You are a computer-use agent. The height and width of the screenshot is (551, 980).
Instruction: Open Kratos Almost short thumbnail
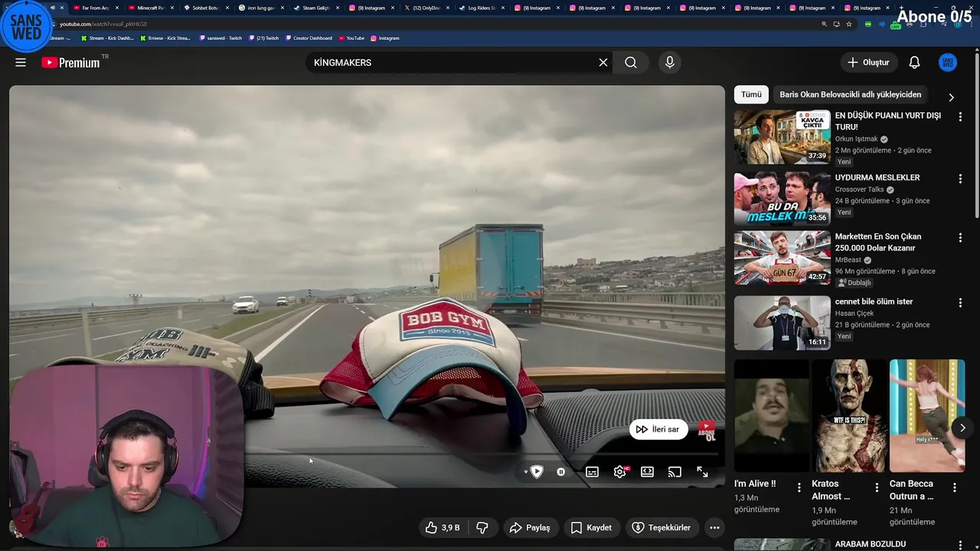849,416
